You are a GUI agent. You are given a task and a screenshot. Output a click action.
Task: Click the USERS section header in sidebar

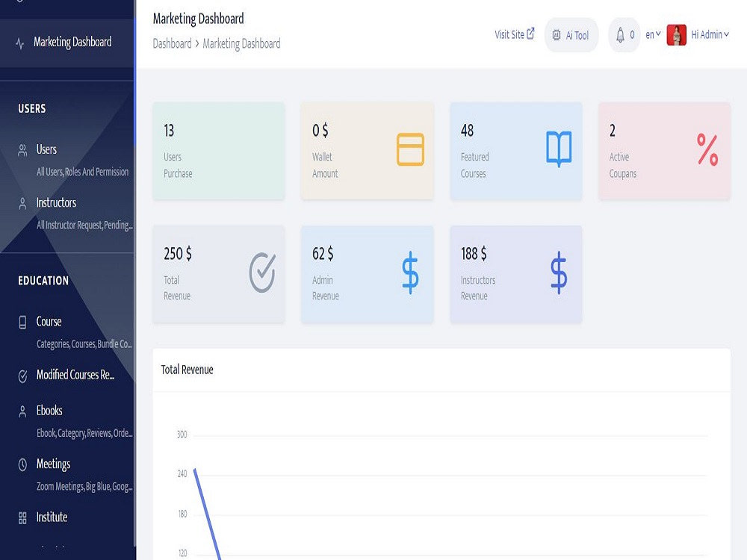point(32,108)
